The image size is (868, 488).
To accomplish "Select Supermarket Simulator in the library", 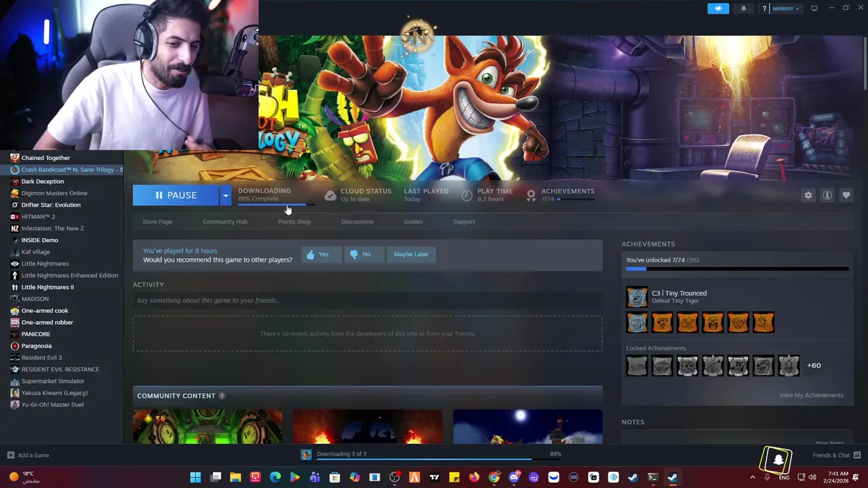I will (53, 381).
